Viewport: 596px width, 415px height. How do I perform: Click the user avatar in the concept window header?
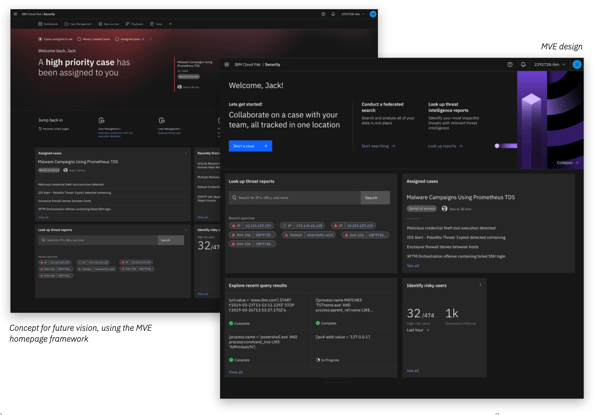pyautogui.click(x=373, y=14)
